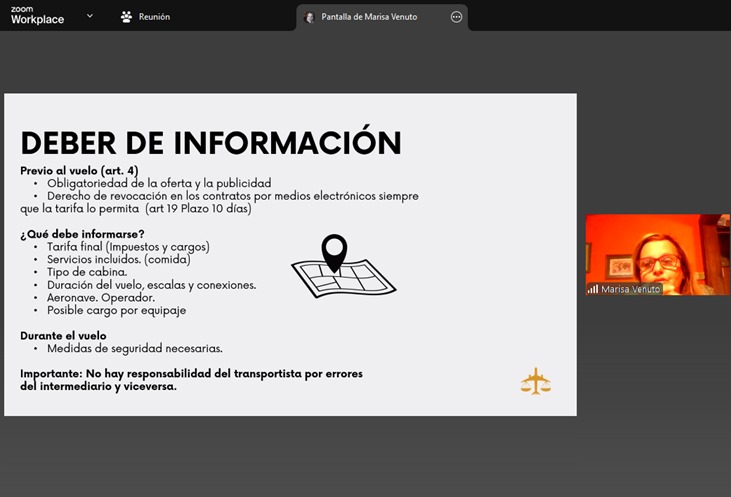Click the avatar icon on the screen-share tab
Screen dimensions: 731x497
click(x=309, y=17)
